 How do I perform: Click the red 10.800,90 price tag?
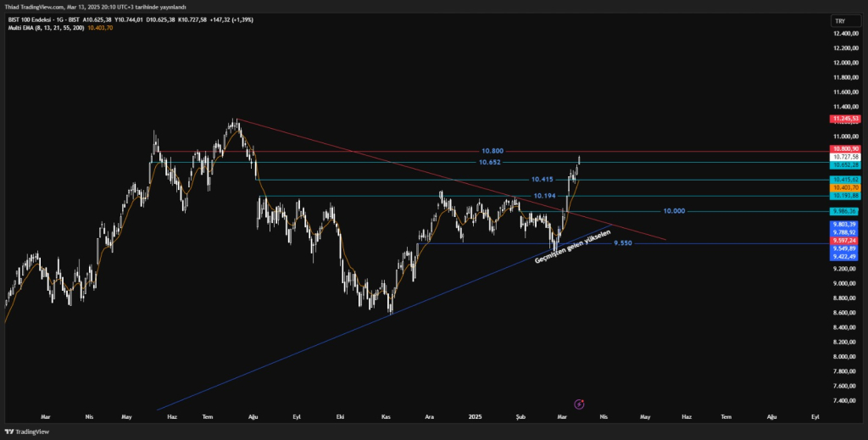845,149
